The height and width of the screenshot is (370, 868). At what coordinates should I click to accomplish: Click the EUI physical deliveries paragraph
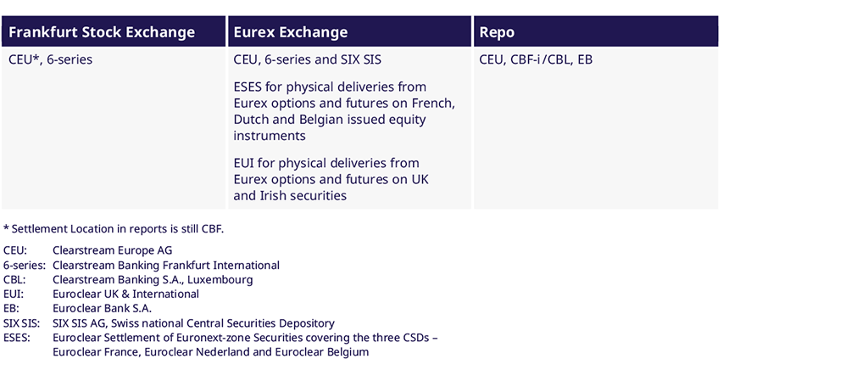click(331, 179)
